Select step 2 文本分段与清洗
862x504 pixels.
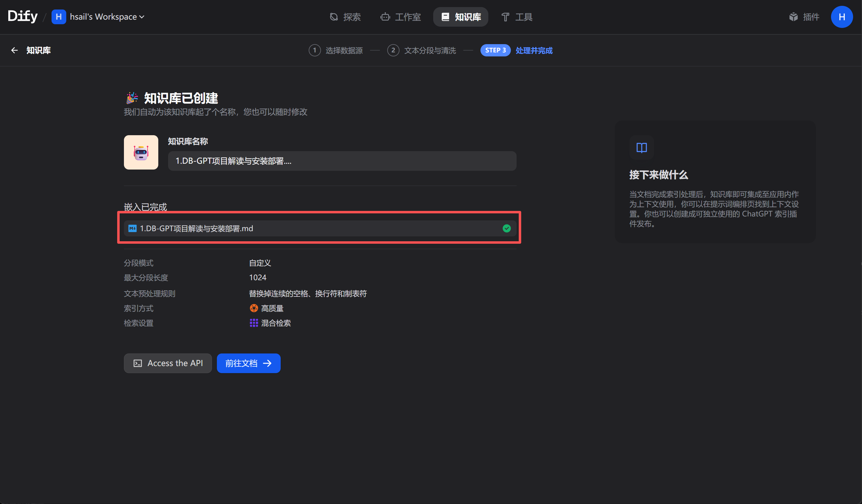pos(421,50)
